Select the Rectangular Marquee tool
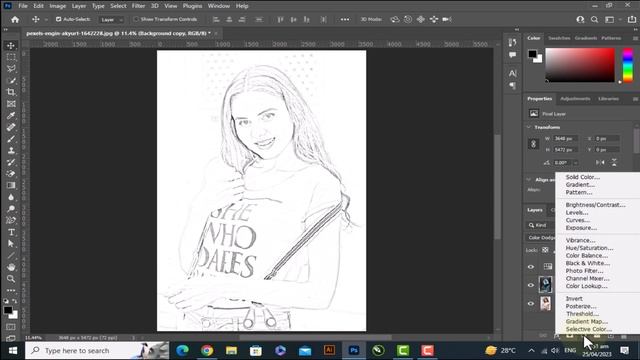 click(x=11, y=57)
